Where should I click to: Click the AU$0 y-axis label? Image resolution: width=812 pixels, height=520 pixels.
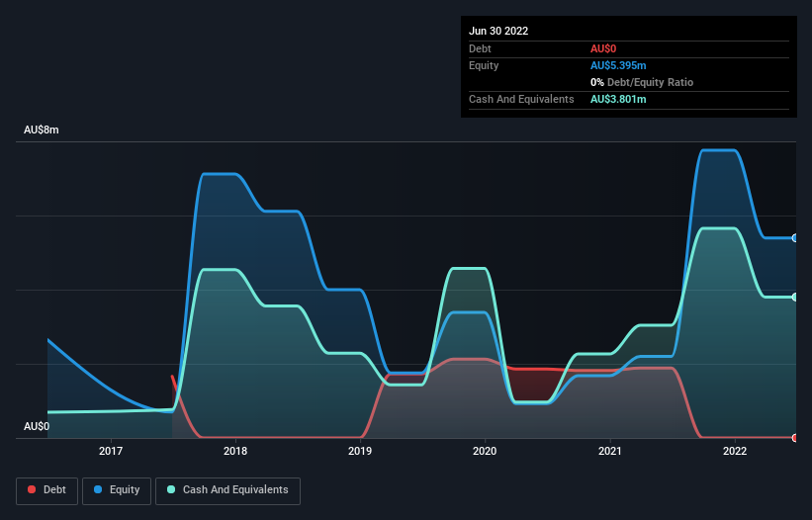(x=37, y=426)
